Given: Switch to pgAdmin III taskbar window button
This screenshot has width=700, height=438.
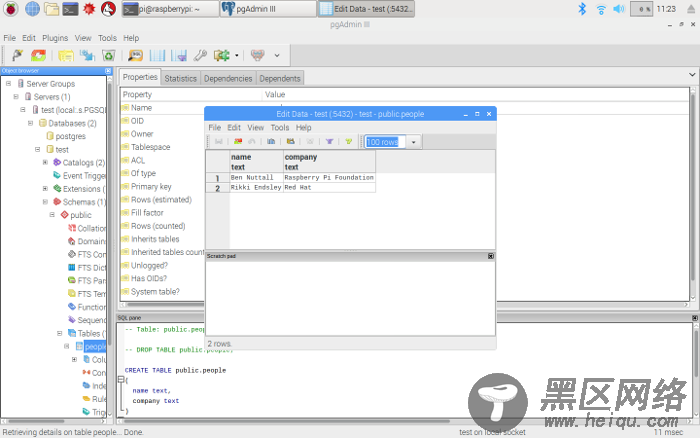Looking at the screenshot, I should 268,8.
